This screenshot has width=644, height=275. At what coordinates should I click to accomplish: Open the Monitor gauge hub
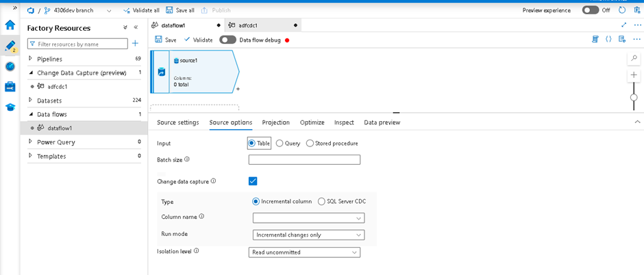tap(10, 66)
